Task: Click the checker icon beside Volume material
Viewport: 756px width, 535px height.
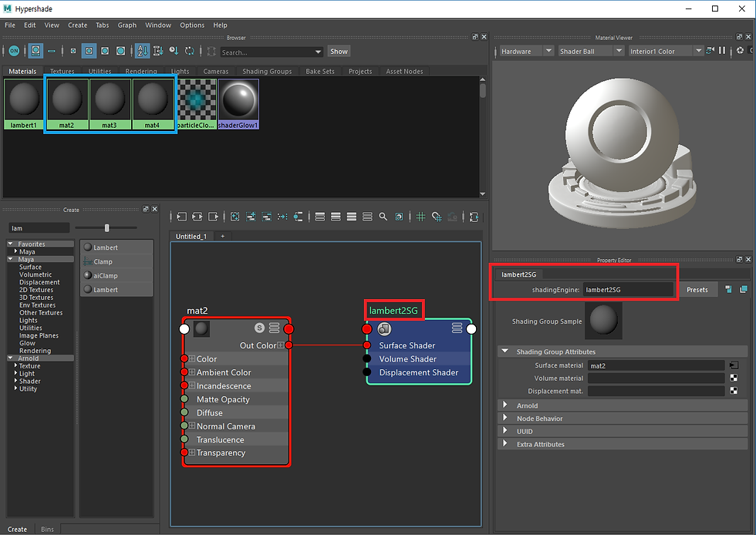Action: tap(734, 378)
